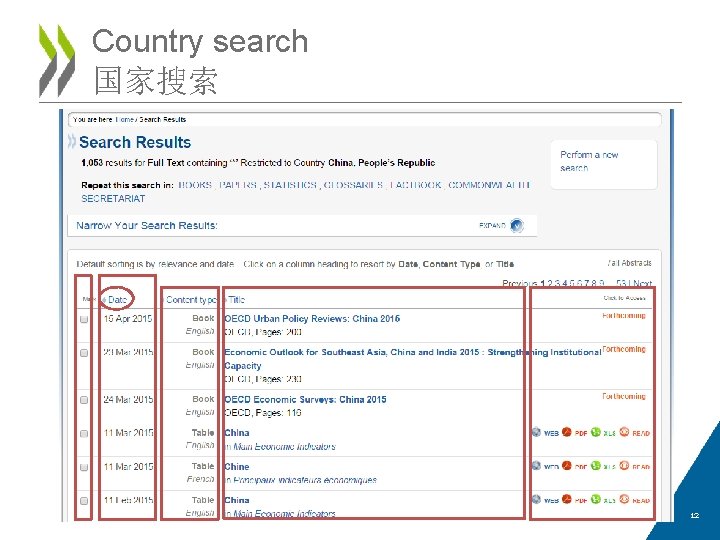Download PDF of China 11 Feb 2015 table
The image size is (720, 540).
tap(574, 500)
